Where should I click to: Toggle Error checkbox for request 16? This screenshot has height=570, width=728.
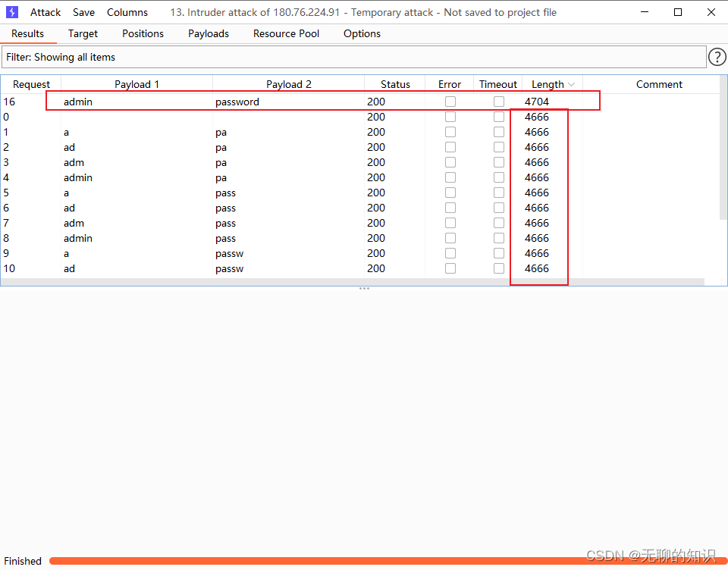point(450,102)
